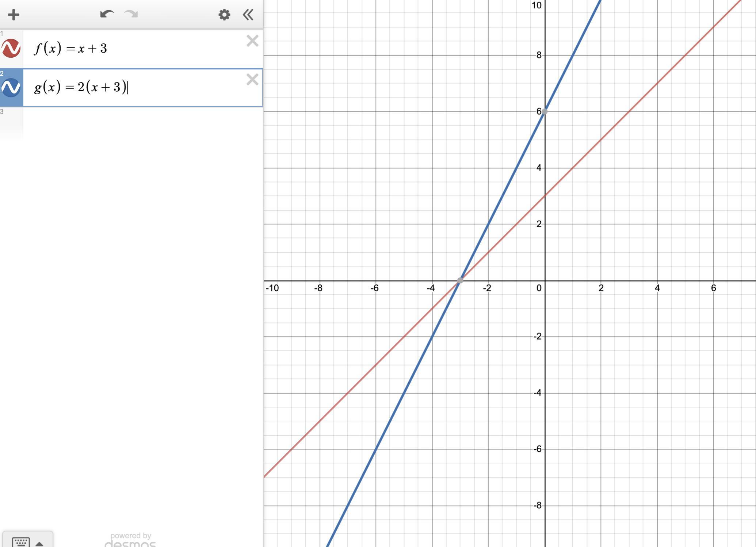The image size is (756, 547).
Task: Collapse the expression list panel
Action: [x=248, y=15]
